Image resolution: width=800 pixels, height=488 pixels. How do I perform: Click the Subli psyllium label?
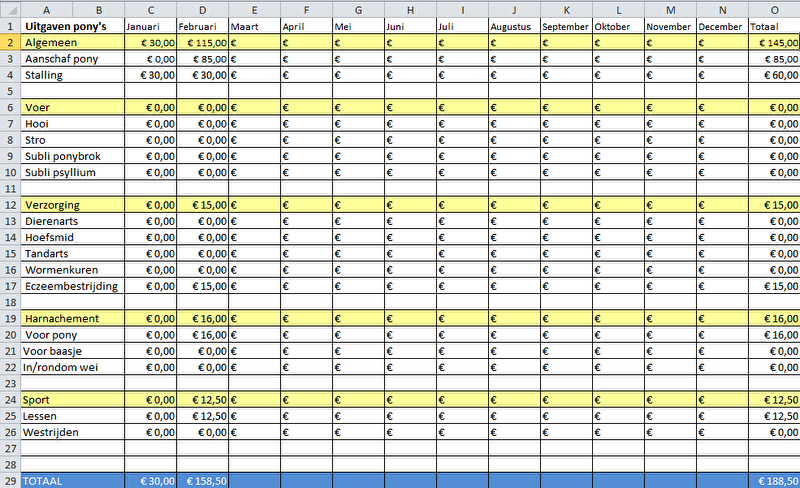(60, 173)
